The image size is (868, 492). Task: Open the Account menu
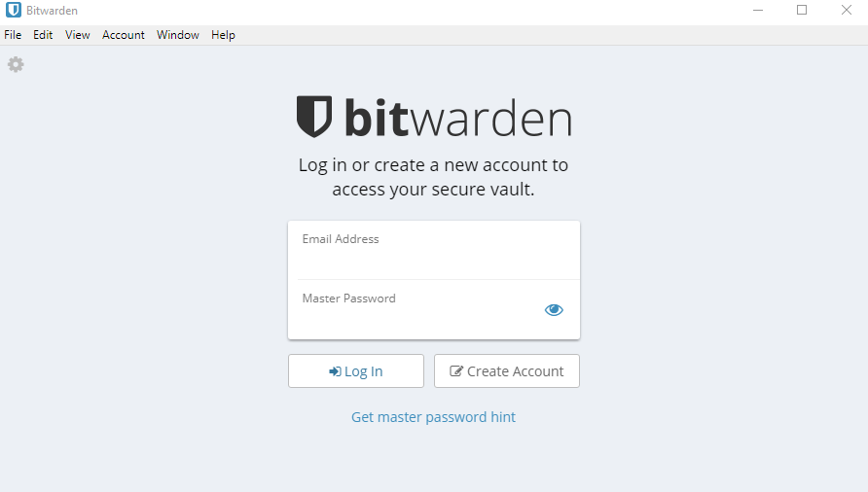click(124, 35)
